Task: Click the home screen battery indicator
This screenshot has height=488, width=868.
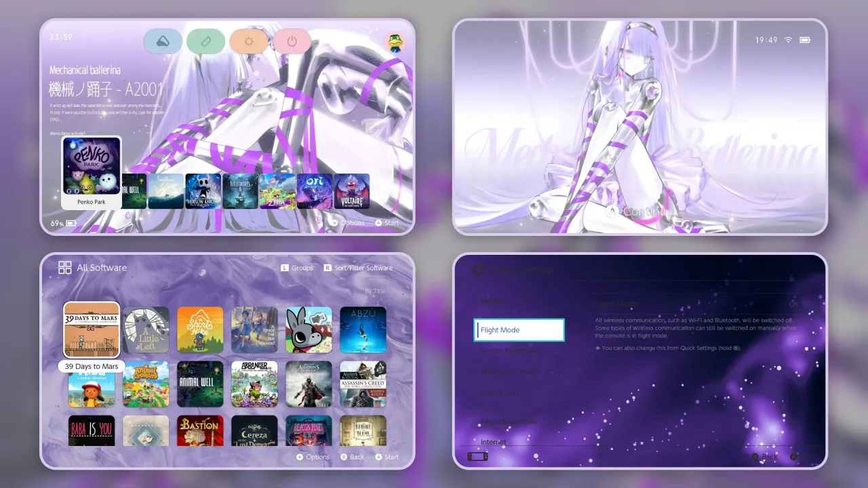Action: (x=71, y=223)
